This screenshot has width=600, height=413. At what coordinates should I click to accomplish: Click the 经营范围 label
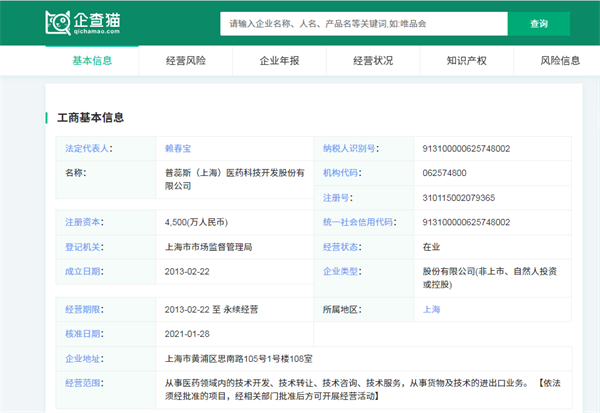(x=84, y=383)
